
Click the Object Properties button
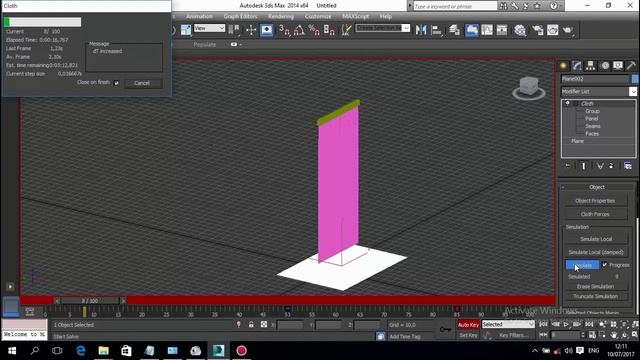[x=595, y=201]
